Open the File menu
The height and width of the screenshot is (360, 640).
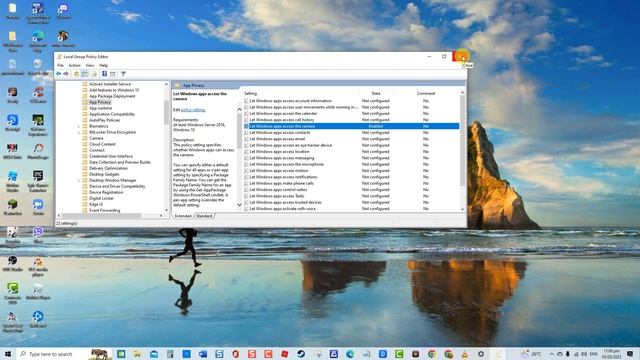pos(60,65)
